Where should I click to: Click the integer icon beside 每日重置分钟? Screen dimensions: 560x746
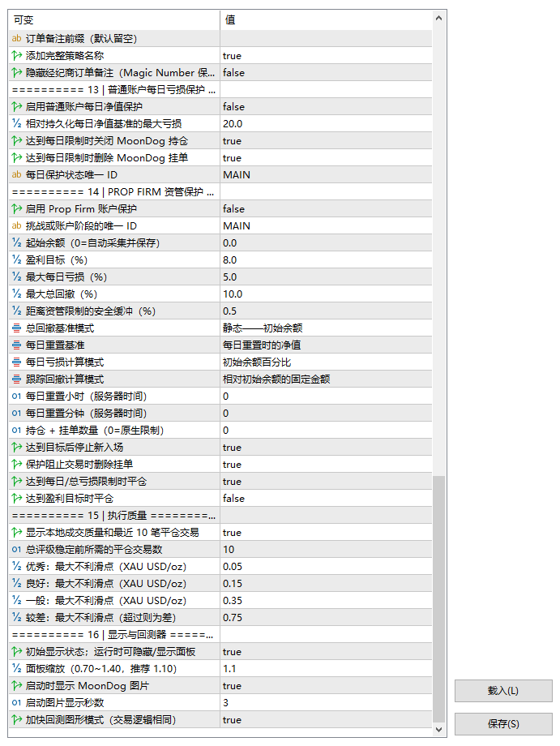[17, 414]
